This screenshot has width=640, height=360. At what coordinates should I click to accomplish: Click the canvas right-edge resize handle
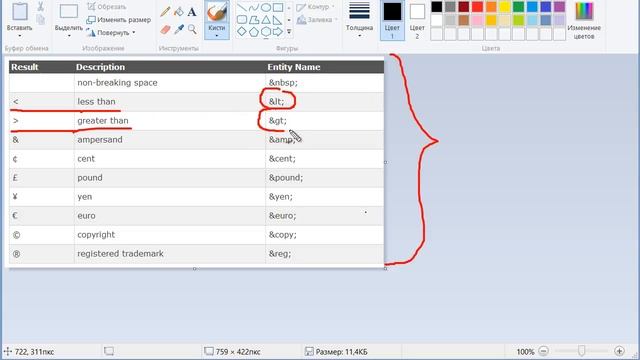[x=385, y=162]
